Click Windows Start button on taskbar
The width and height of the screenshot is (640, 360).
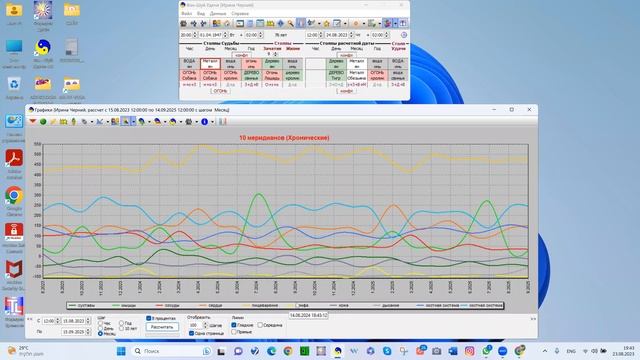pyautogui.click(x=121, y=351)
